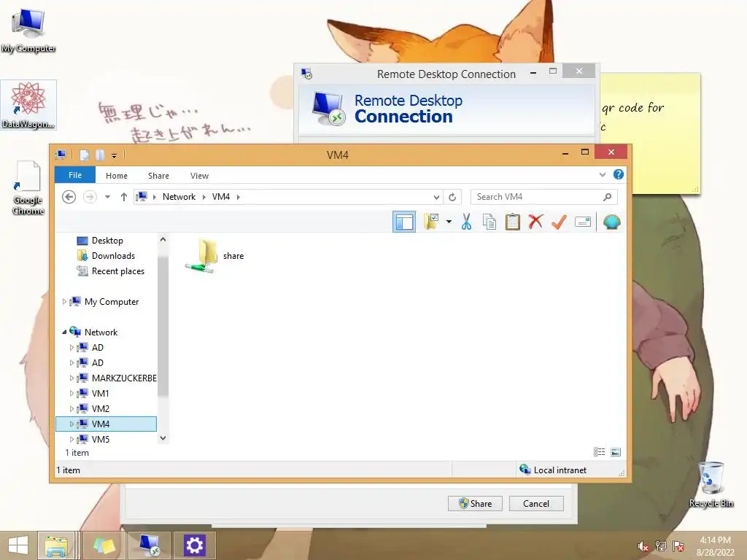Click the Classic Shell seashell icon
747x560 pixels.
(x=612, y=222)
